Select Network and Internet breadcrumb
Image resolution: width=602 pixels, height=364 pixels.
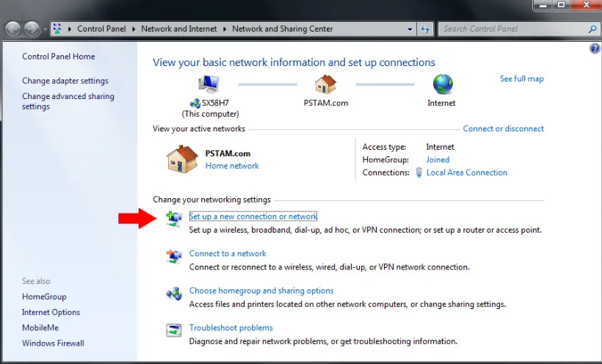pyautogui.click(x=179, y=29)
